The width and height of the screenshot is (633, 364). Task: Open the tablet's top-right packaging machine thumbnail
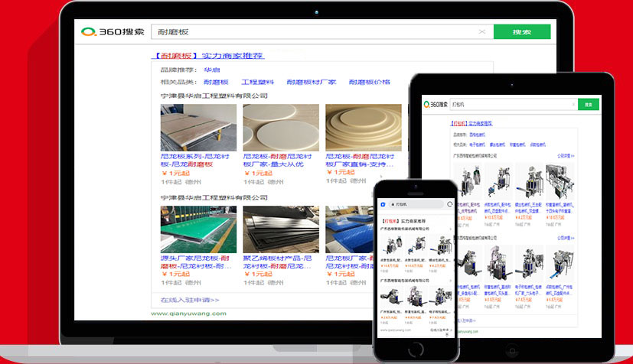coord(560,181)
